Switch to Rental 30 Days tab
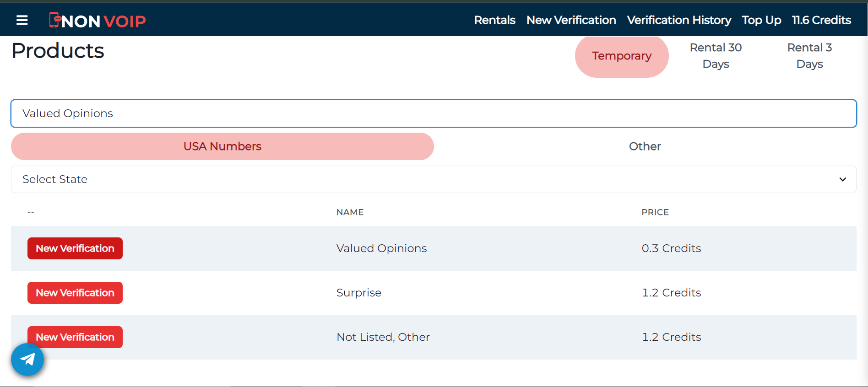Viewport: 868px width, 387px height. click(716, 56)
